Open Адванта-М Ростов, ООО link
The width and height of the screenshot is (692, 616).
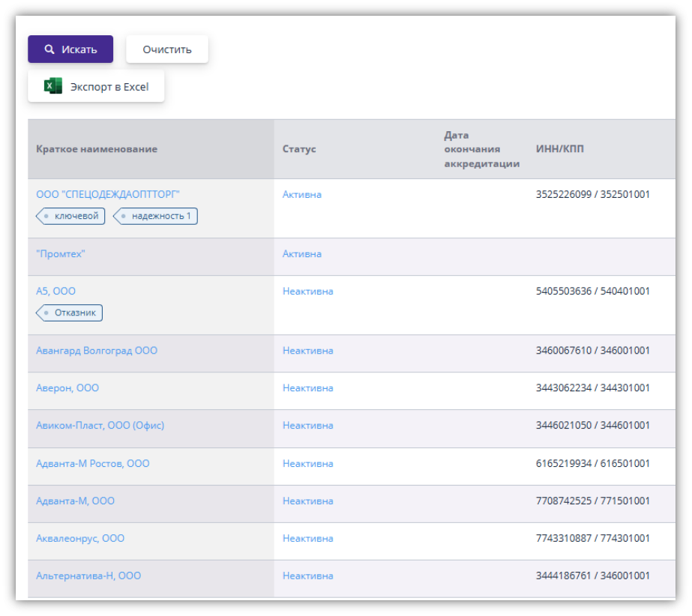point(92,464)
